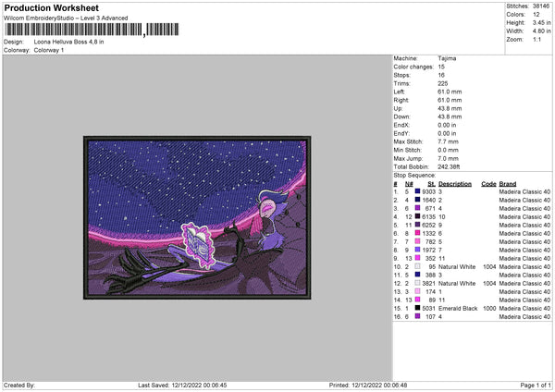Click the white swatch in stop row 10
The width and height of the screenshot is (555, 392).
click(x=417, y=266)
